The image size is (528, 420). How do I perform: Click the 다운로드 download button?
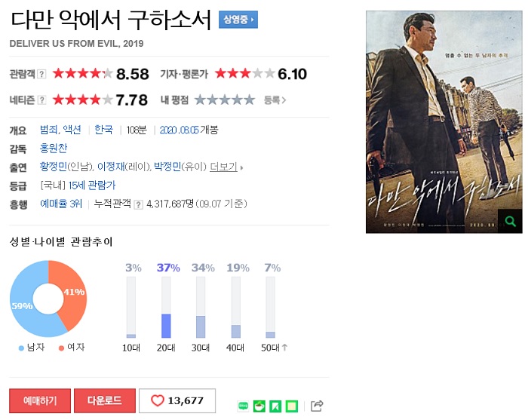(105, 400)
